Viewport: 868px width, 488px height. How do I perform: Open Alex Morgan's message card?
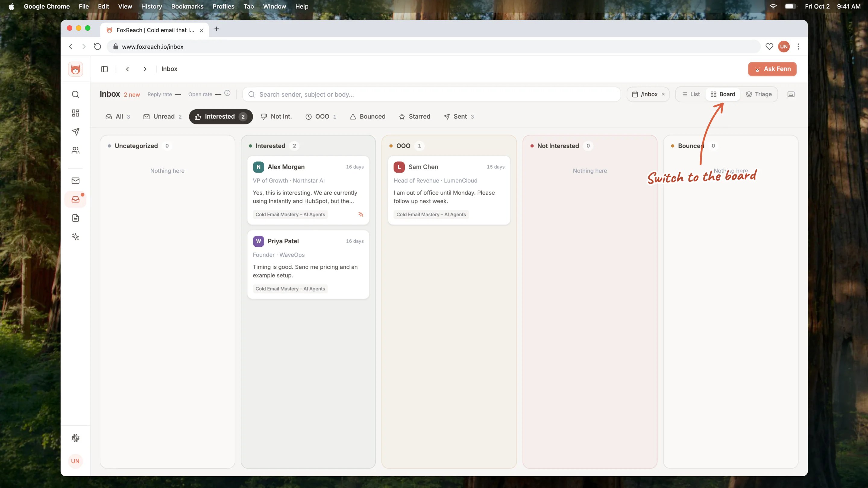[x=308, y=190]
